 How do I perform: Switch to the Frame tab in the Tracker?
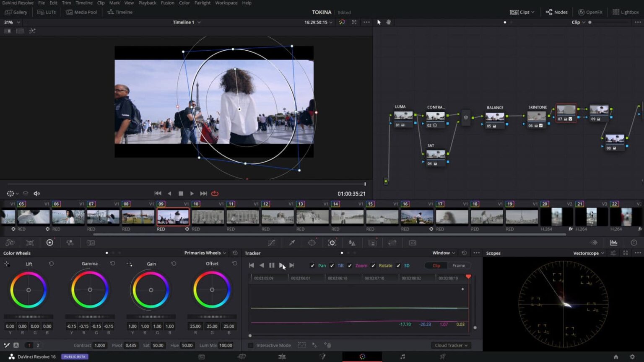coord(458,265)
